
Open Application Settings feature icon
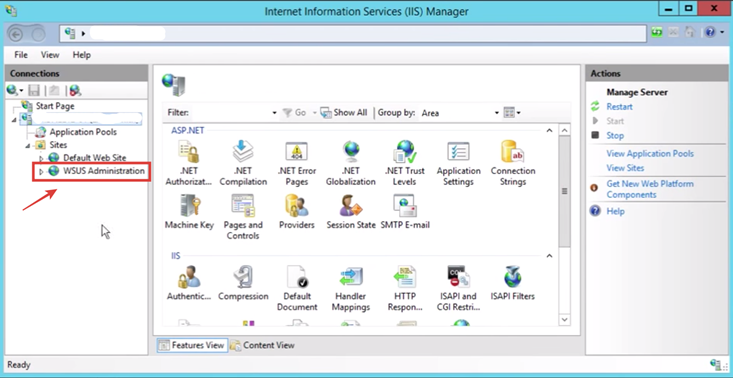[459, 163]
